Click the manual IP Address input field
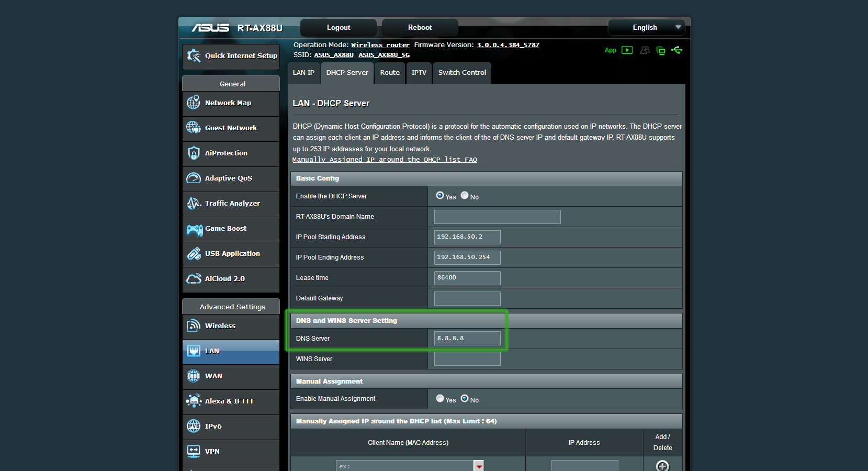Screen dimensions: 868x471 tap(585, 466)
